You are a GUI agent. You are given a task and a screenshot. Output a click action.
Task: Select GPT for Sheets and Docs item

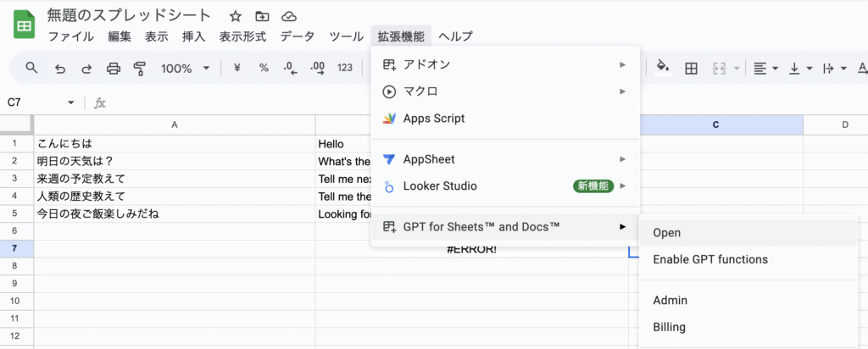point(505,227)
